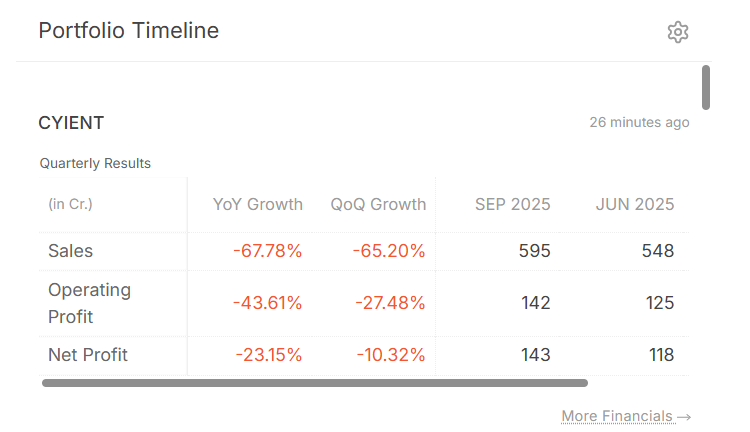The height and width of the screenshot is (432, 750).
Task: Click the horizontal table scrollbar
Action: tap(314, 382)
